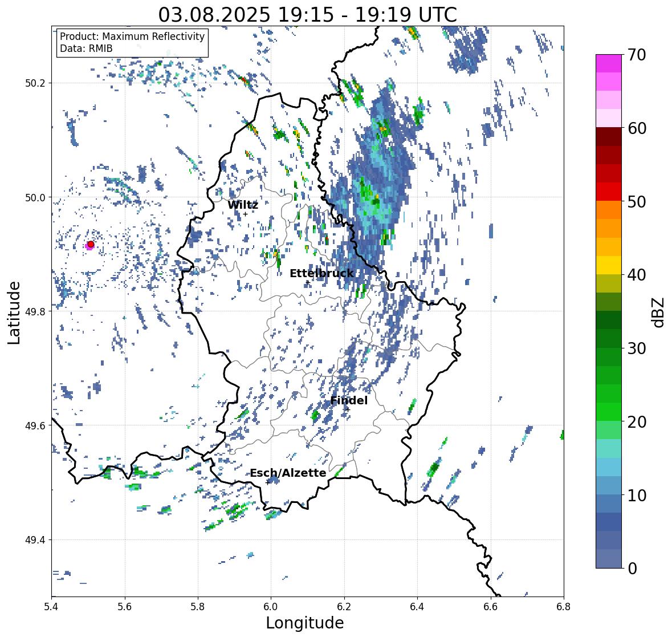672x637 pixels.
Task: Click the Wiltz city label
Action: (243, 205)
